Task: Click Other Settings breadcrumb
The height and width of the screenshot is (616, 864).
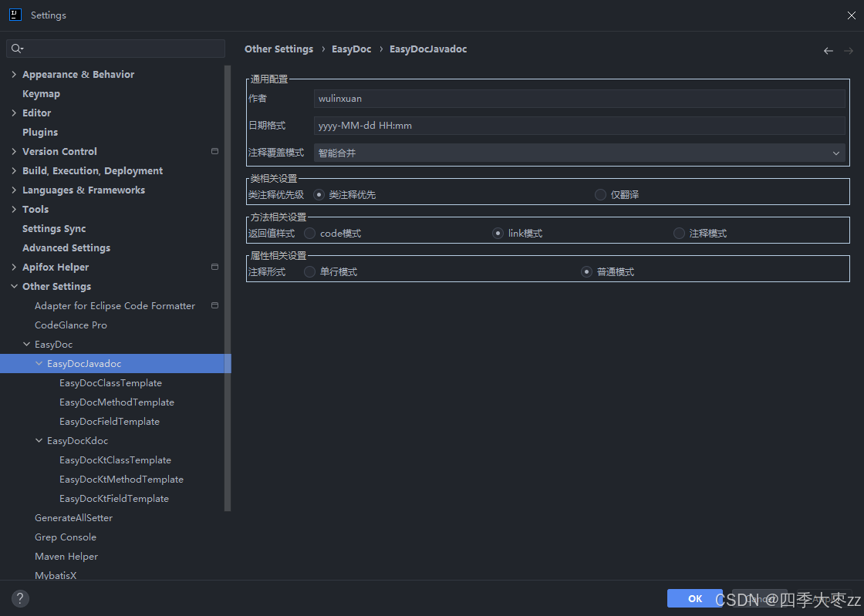Action: click(278, 49)
